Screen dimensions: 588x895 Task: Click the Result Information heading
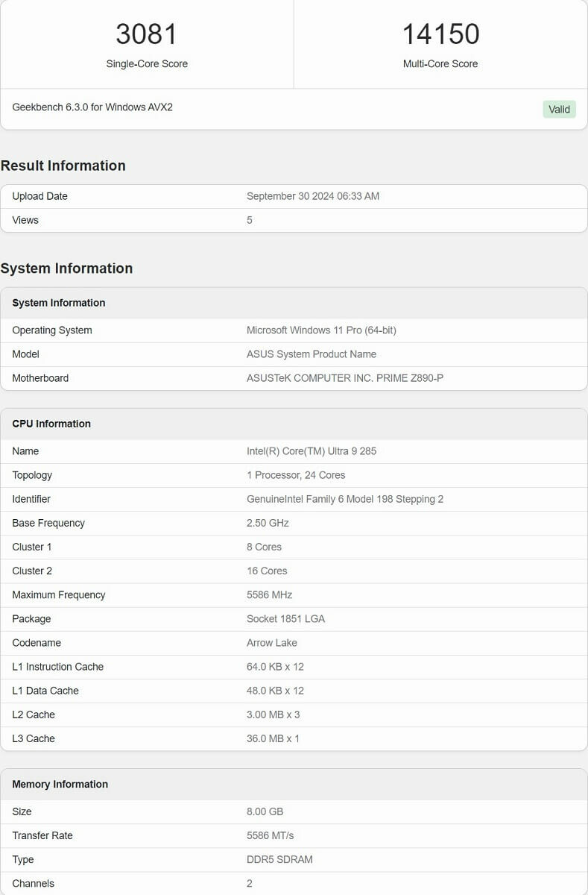point(63,166)
